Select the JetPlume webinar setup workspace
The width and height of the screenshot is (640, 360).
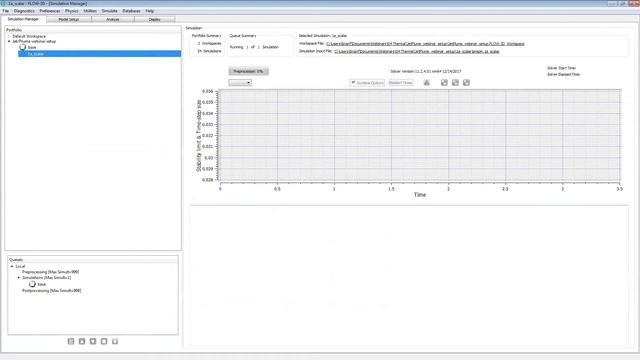point(34,41)
